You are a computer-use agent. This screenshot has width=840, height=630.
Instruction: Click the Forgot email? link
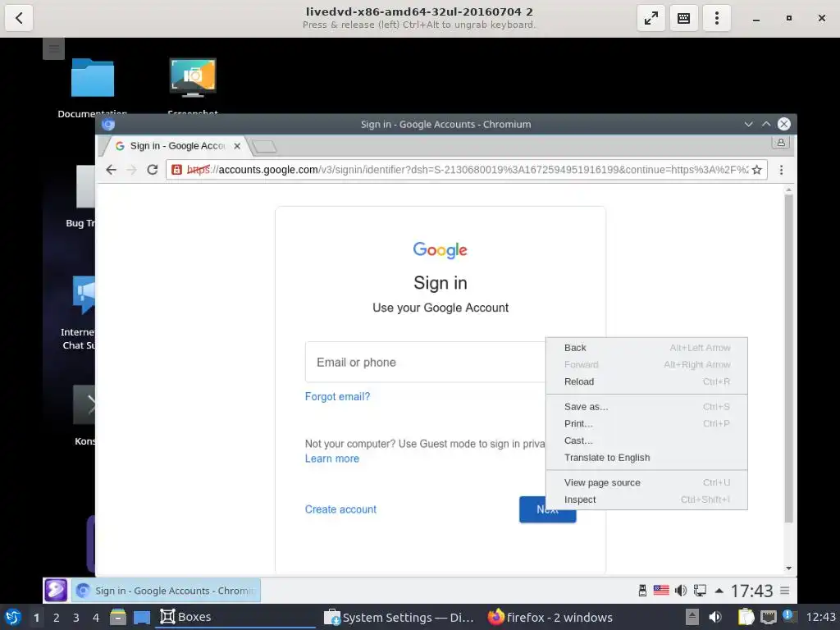[337, 396]
